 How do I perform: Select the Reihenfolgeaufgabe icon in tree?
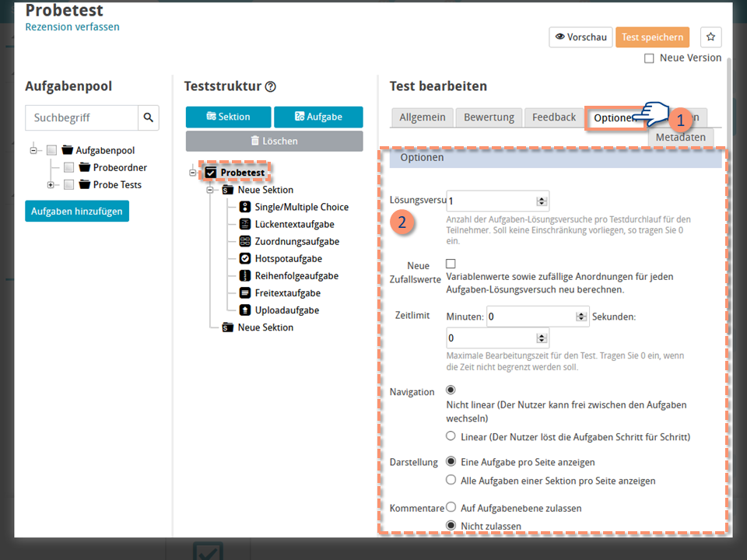click(245, 276)
